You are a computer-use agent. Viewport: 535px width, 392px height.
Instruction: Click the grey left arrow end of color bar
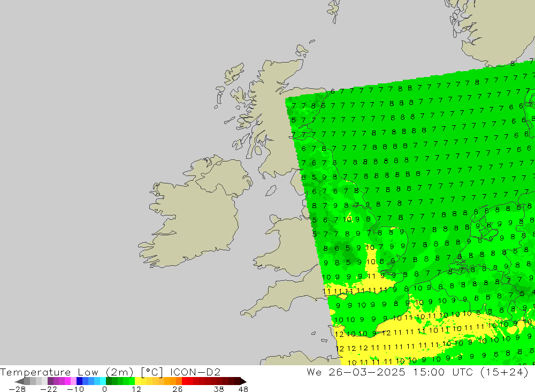pos(19,381)
